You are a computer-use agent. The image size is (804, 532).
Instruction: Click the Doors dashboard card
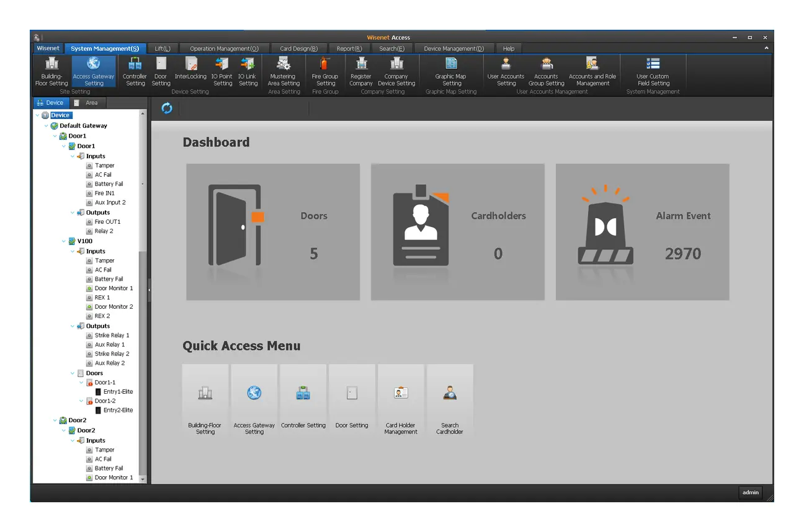(273, 232)
